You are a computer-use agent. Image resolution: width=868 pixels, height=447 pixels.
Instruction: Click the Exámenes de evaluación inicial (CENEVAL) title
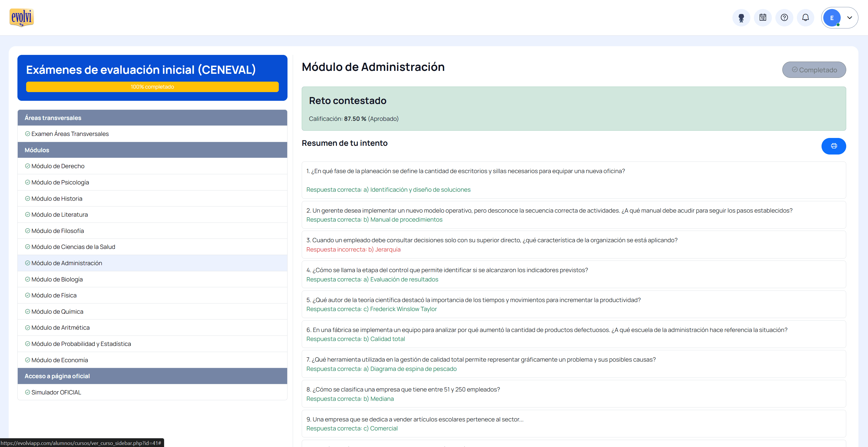click(x=141, y=69)
